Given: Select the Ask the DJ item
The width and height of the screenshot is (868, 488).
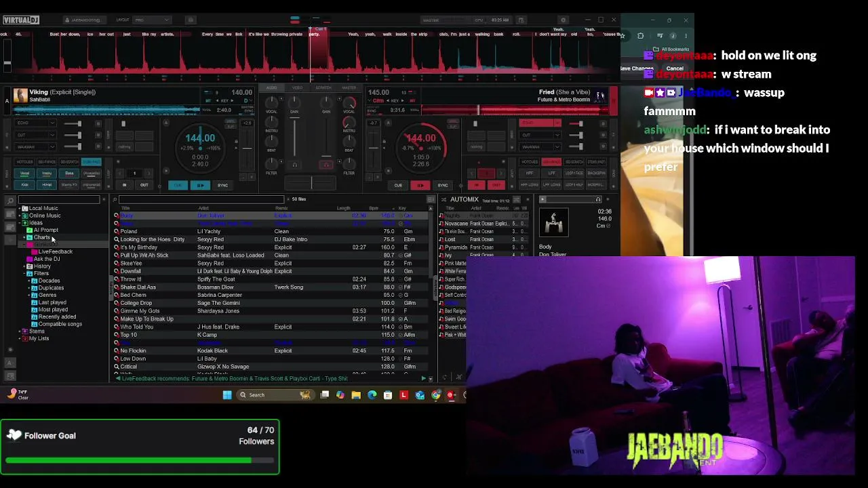Looking at the screenshot, I should click(47, 259).
